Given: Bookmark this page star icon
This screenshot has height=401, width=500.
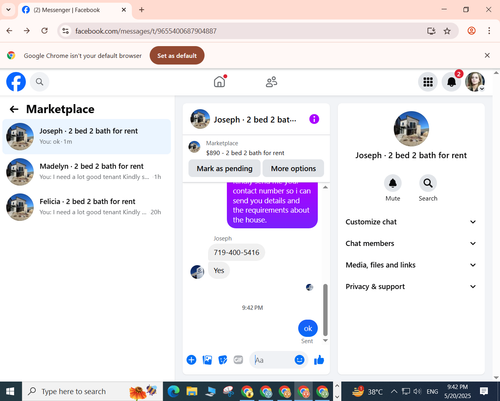Looking at the screenshot, I should point(447,31).
